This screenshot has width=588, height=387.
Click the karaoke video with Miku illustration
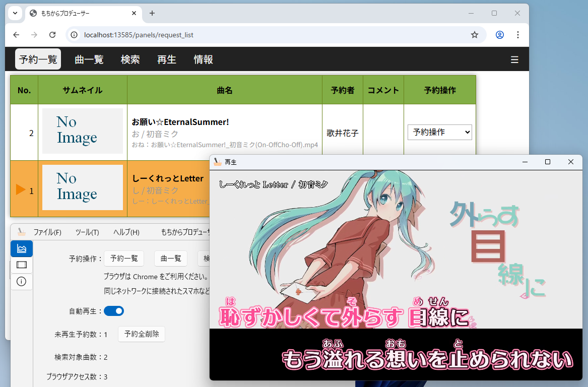396,249
